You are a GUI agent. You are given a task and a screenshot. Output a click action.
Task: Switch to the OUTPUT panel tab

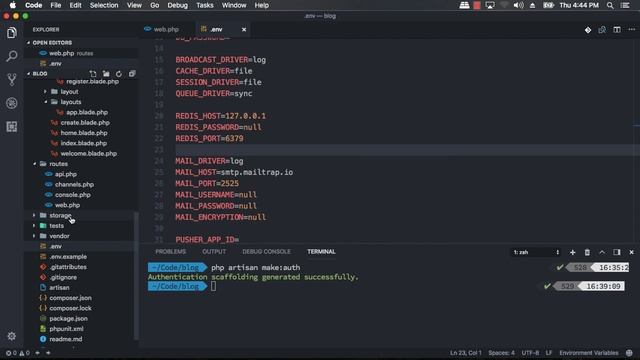tap(214, 251)
